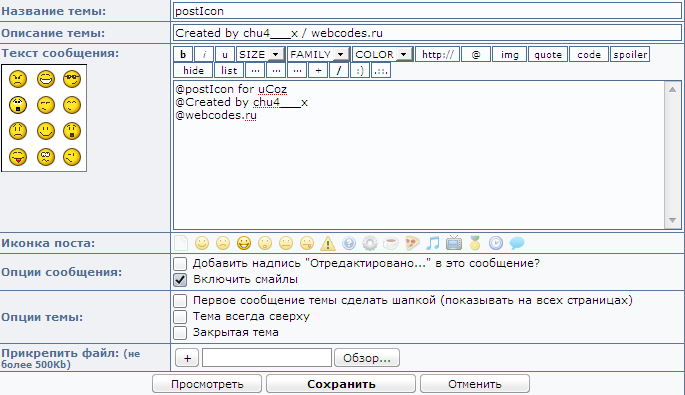The image size is (685, 395).
Task: Insert the smiley wearing glasses
Action: pyautogui.click(x=72, y=79)
